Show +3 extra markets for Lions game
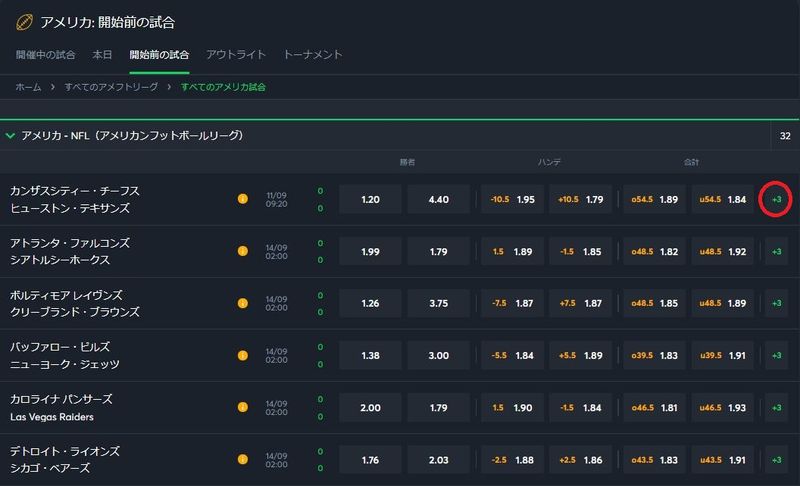 click(776, 459)
